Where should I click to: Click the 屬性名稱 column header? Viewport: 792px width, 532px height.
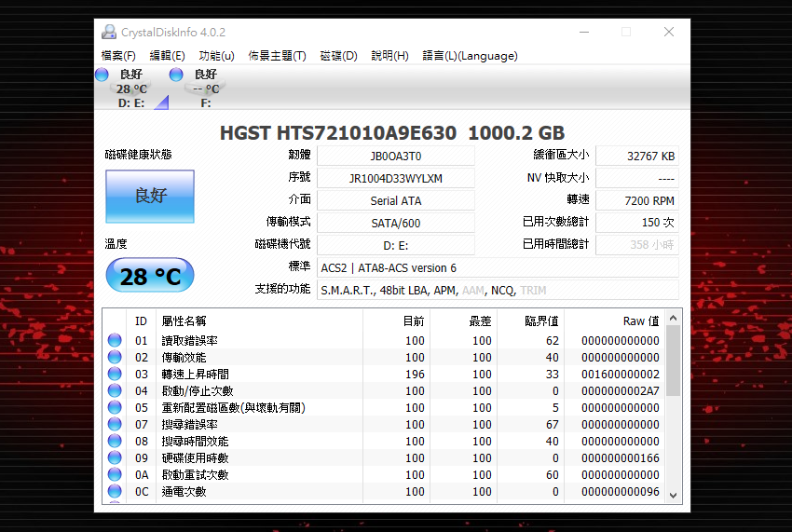(260, 321)
